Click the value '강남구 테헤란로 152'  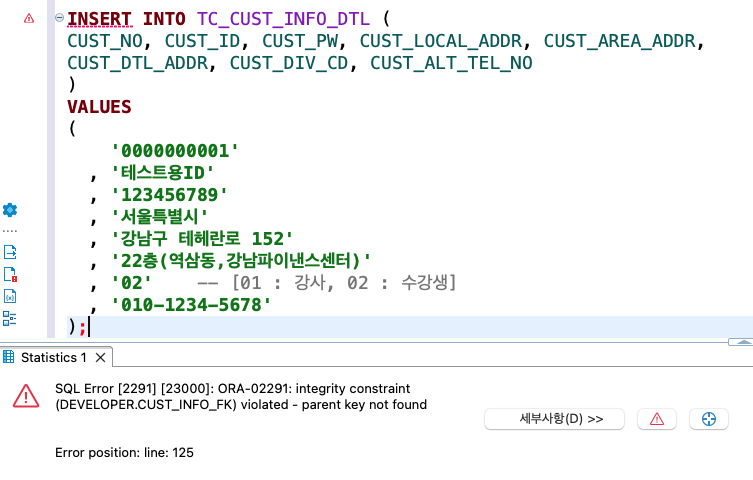pyautogui.click(x=202, y=239)
